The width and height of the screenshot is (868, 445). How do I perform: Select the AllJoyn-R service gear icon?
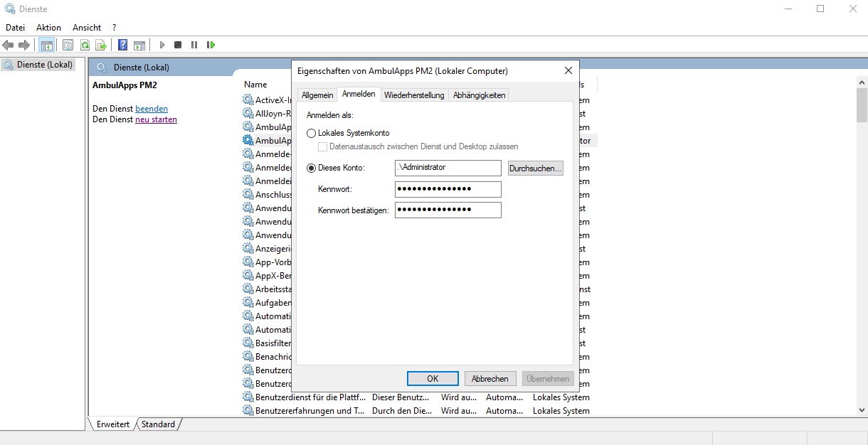(x=248, y=114)
